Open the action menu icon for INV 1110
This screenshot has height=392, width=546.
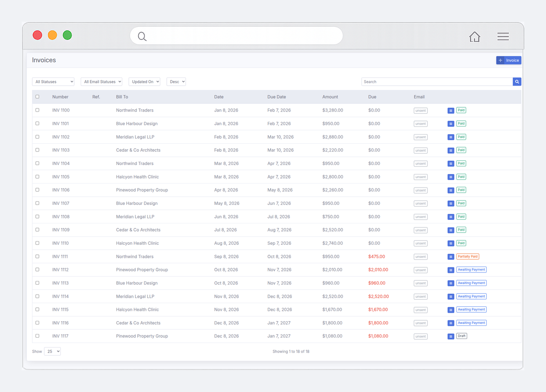(451, 243)
